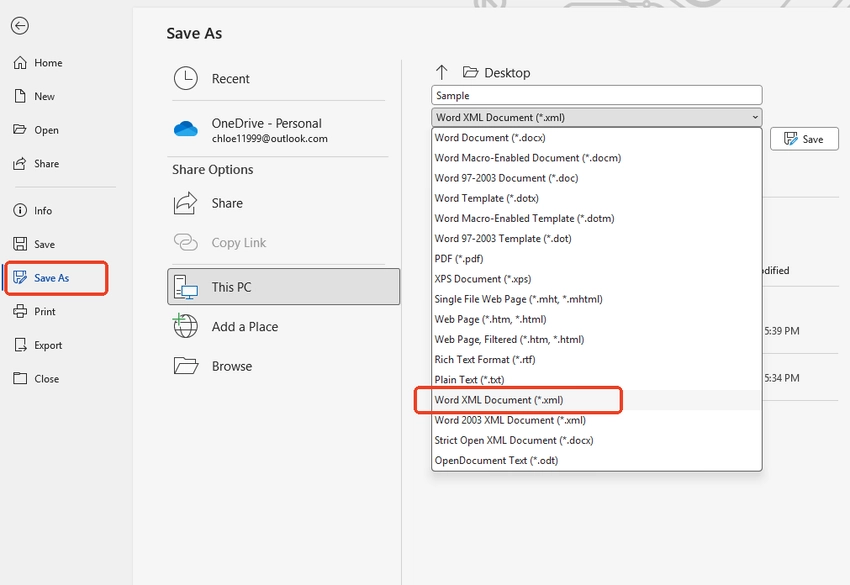Choose Single File Web Page (*.mht, *.mhtml)

tap(597, 299)
